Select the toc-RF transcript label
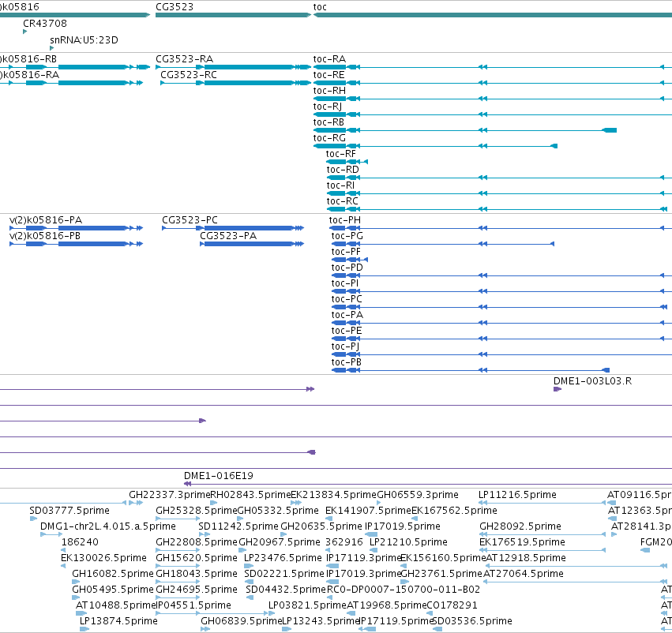This screenshot has height=633, width=672. (340, 154)
